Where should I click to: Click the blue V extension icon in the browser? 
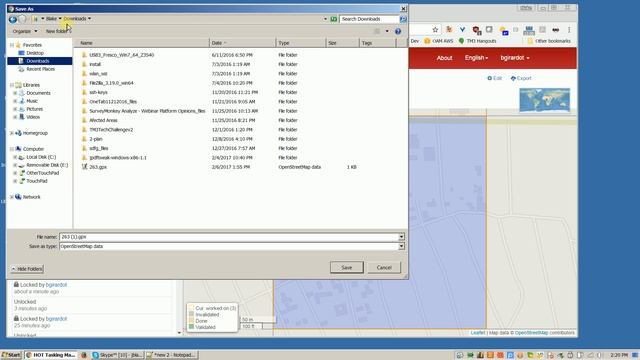click(x=462, y=30)
